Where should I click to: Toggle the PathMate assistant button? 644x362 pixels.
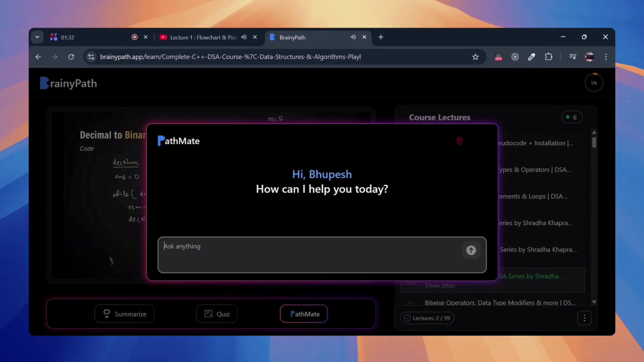click(x=304, y=314)
